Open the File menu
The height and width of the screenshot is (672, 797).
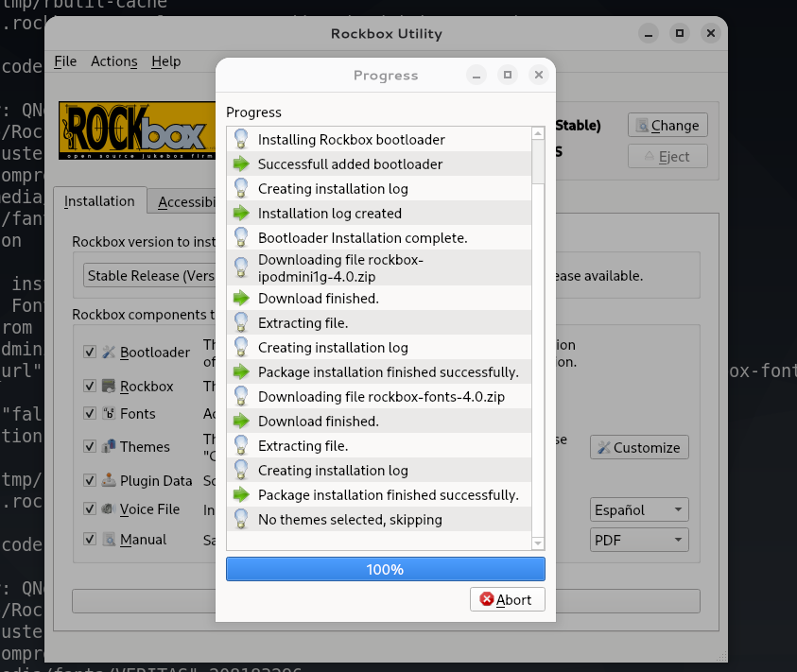(65, 61)
